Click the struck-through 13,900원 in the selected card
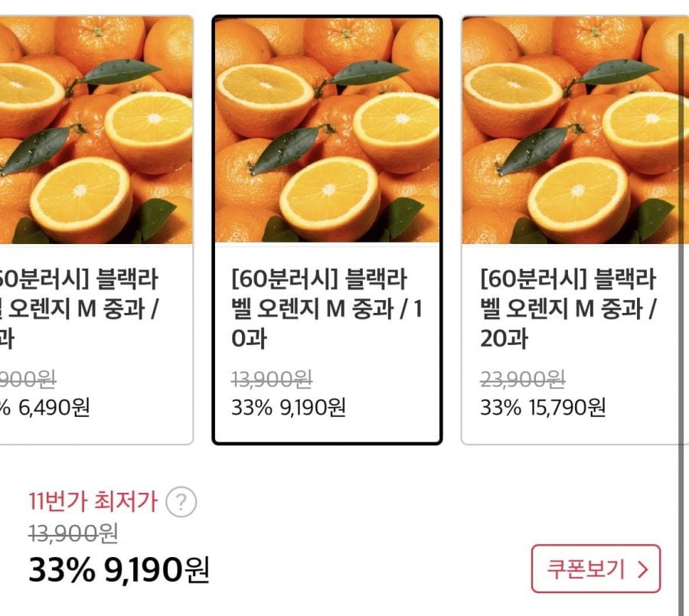Viewport: 689px width, 616px height. coord(272,377)
